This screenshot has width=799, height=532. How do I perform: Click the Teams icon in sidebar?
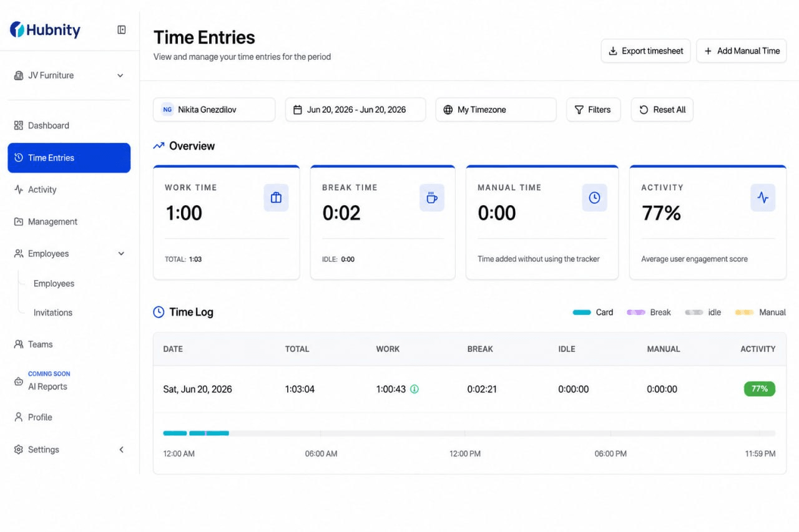click(18, 344)
